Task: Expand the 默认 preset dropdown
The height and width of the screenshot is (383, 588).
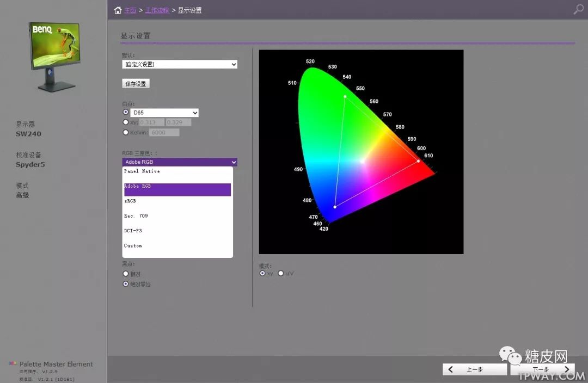Action: [x=180, y=64]
